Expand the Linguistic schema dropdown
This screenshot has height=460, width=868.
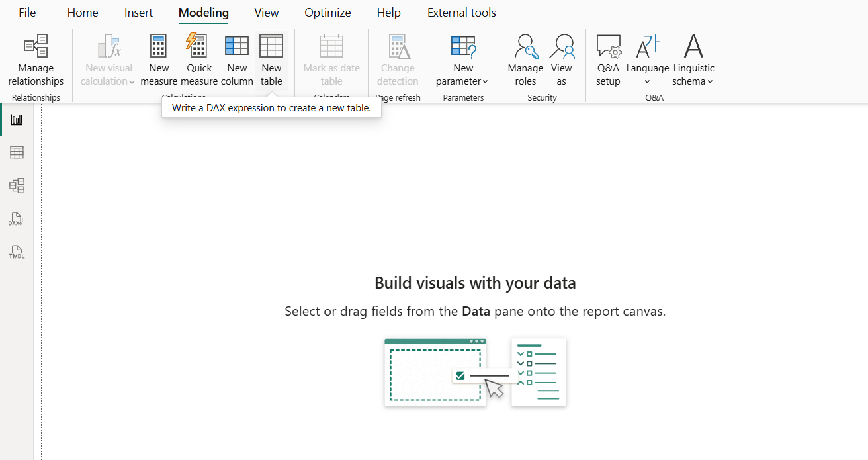point(693,74)
